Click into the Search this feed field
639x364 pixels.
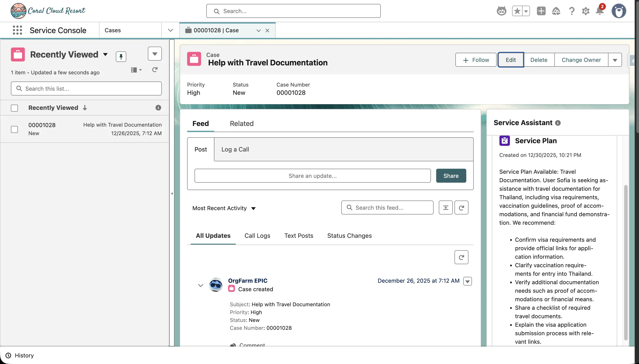387,207
